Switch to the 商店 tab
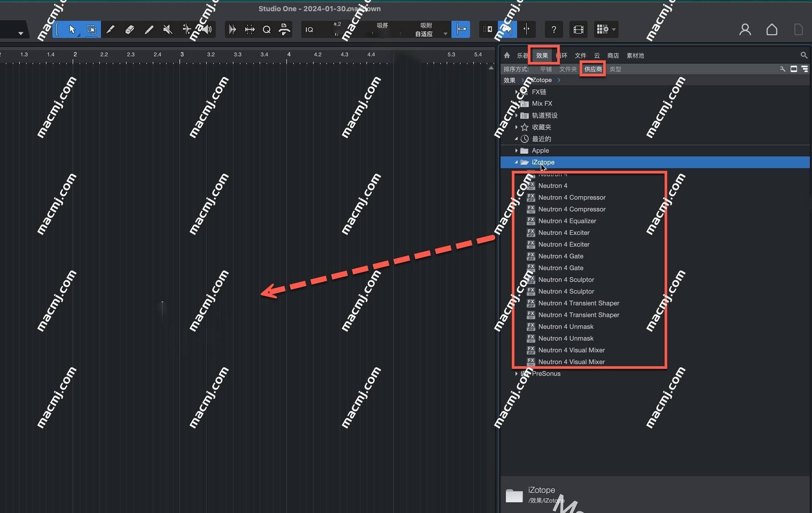The height and width of the screenshot is (513, 812). (613, 55)
